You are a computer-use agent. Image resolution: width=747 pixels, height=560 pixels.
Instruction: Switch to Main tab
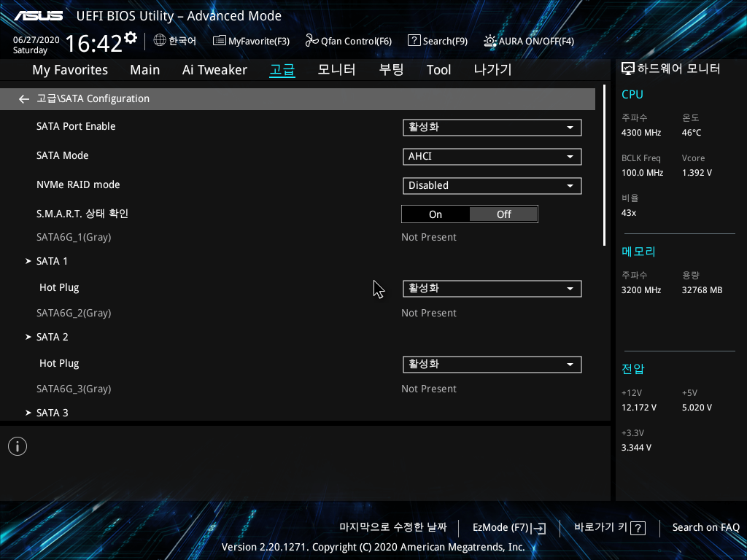[x=145, y=70]
